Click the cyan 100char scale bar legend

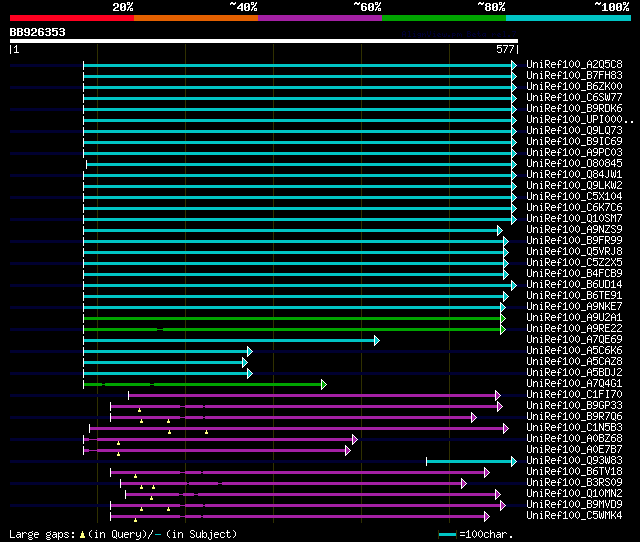point(447,534)
